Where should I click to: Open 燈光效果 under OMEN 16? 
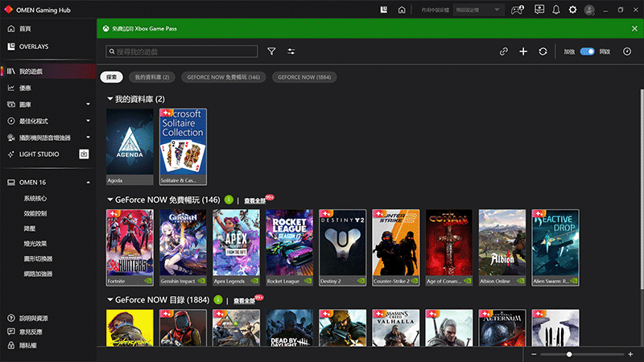click(x=35, y=244)
